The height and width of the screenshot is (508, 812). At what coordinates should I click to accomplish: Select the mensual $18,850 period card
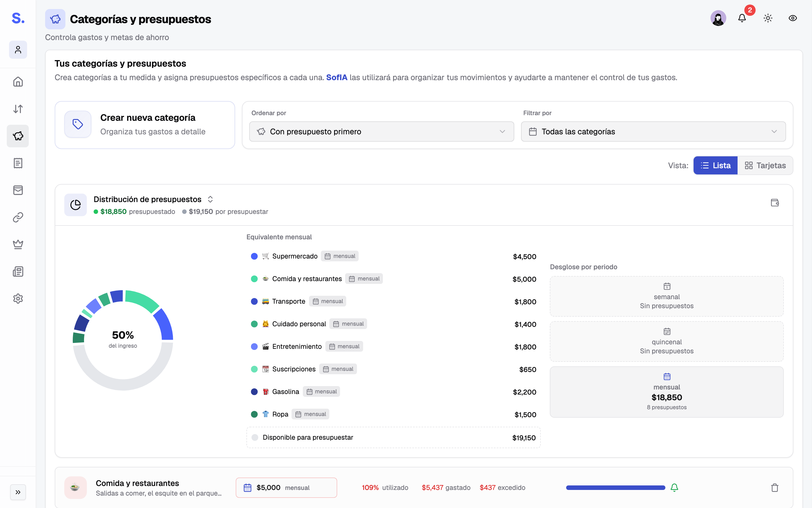tap(667, 392)
